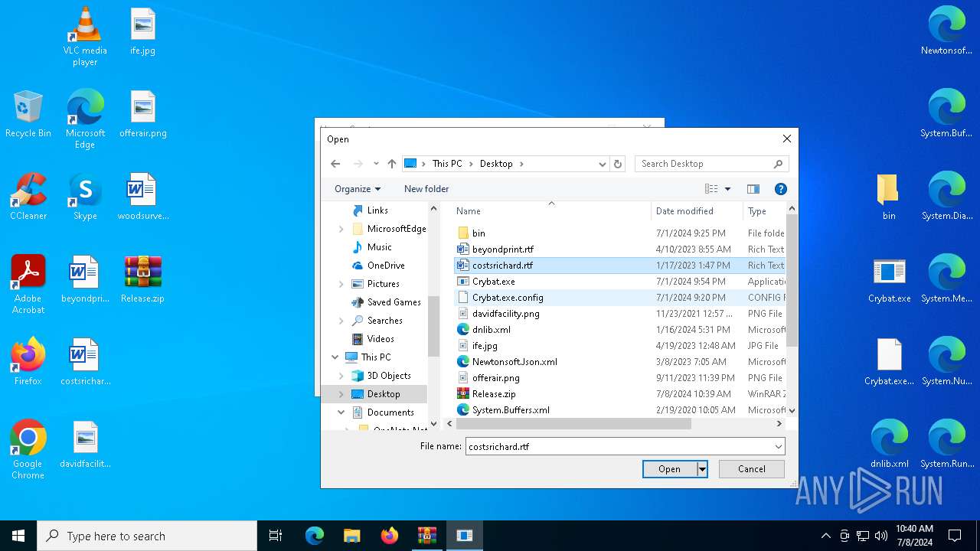Open notification center on taskbar
Screen dimensions: 980x551
click(x=955, y=536)
